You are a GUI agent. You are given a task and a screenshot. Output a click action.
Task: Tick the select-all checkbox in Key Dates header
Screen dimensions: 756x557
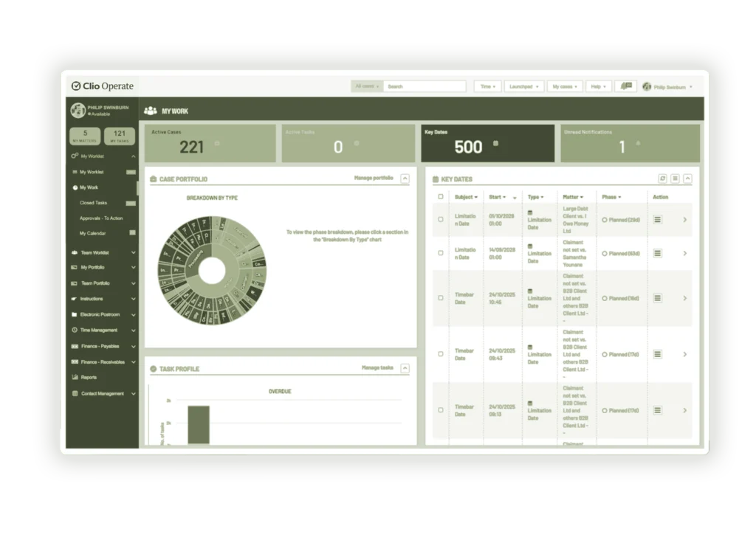coord(441,197)
